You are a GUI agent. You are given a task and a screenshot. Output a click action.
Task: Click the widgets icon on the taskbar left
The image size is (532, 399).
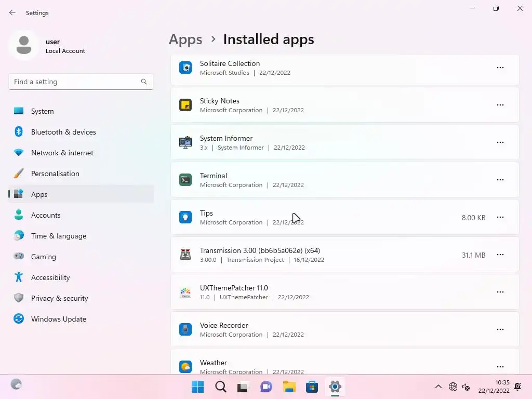(x=16, y=384)
